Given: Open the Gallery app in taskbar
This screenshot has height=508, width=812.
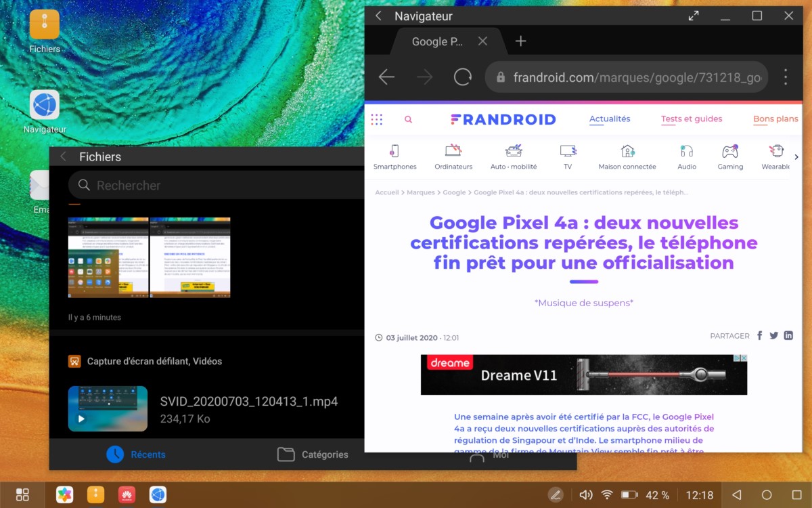Looking at the screenshot, I should click(x=65, y=494).
